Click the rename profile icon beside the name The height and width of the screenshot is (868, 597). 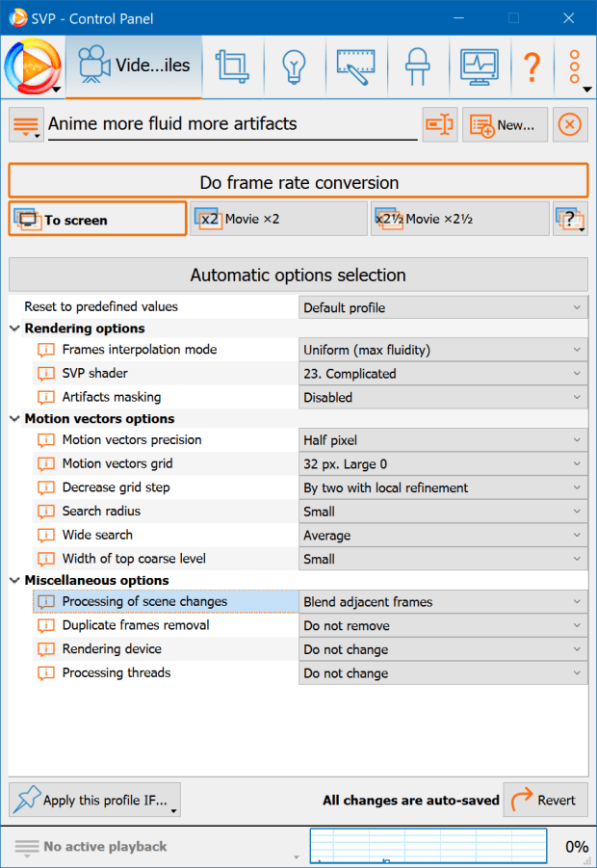pyautogui.click(x=439, y=124)
